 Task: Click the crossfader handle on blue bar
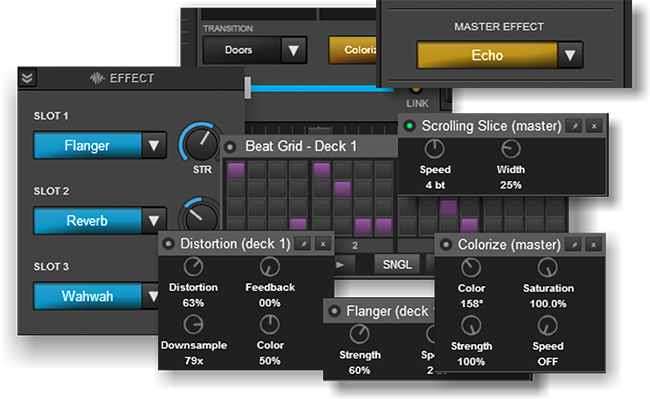point(247,87)
